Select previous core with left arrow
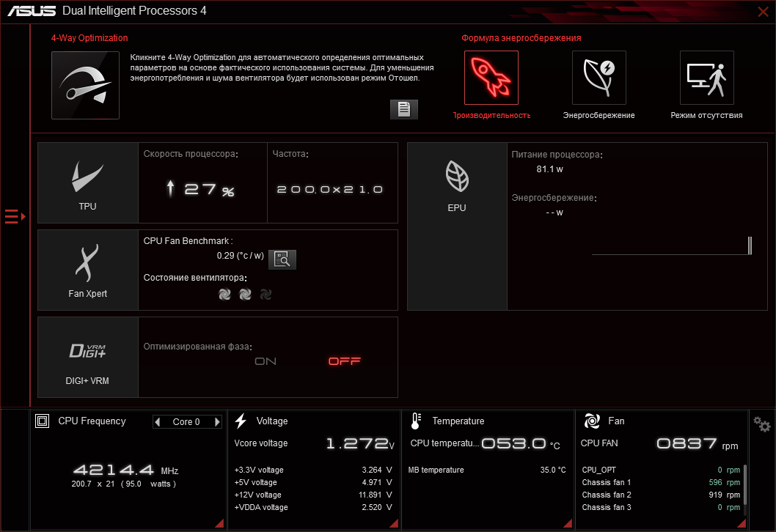 (x=158, y=422)
